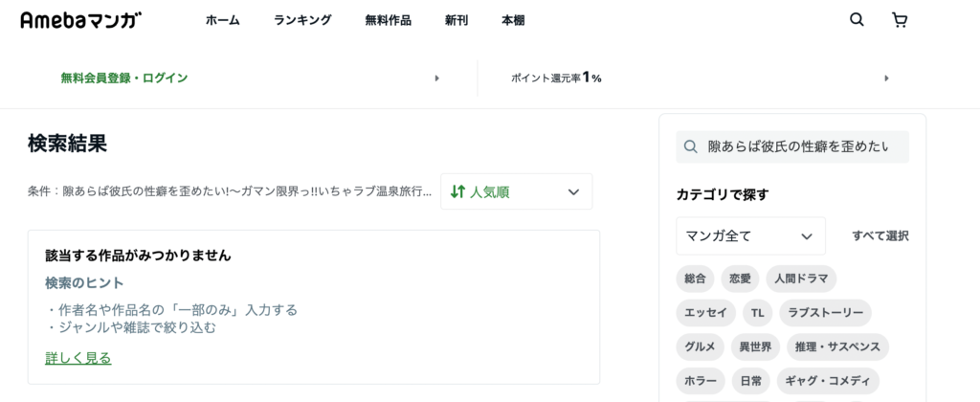Click the 詳しく見る link
Image resolution: width=980 pixels, height=402 pixels.
tap(78, 358)
